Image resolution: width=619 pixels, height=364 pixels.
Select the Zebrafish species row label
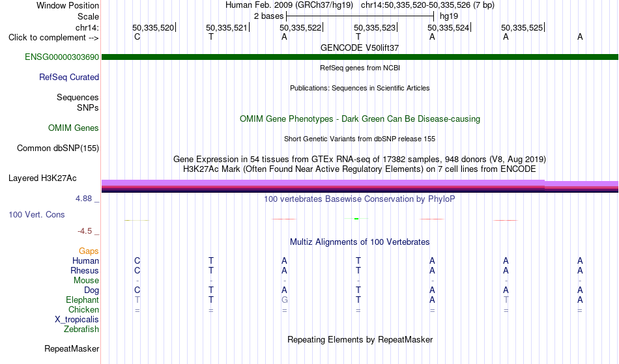click(x=81, y=329)
